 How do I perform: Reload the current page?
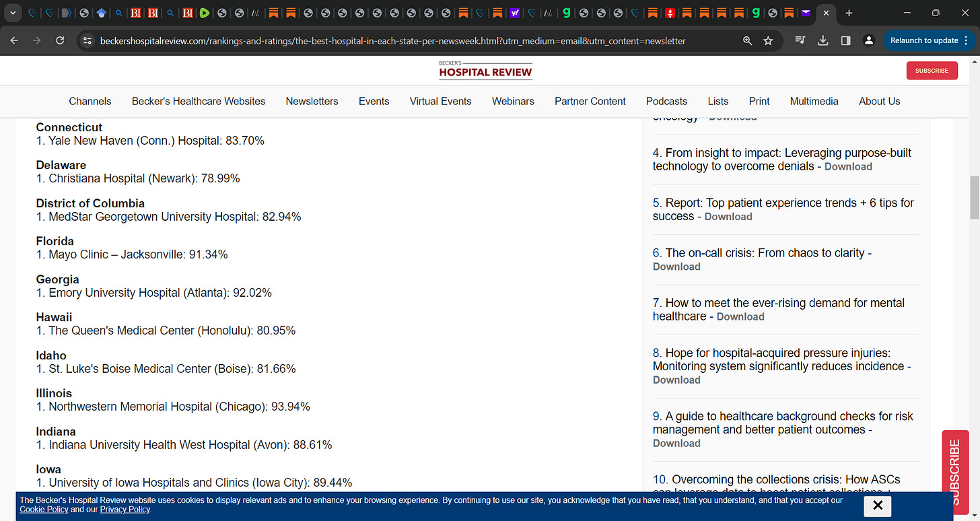click(x=59, y=40)
